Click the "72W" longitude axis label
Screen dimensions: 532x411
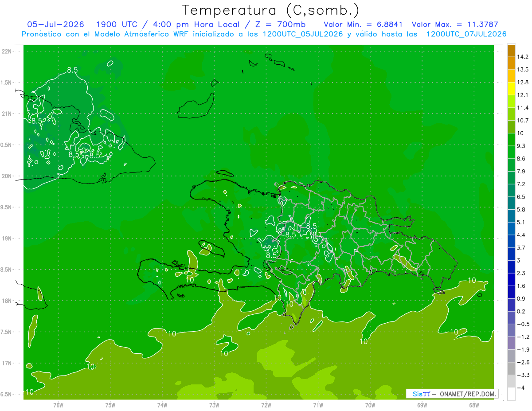point(266,405)
